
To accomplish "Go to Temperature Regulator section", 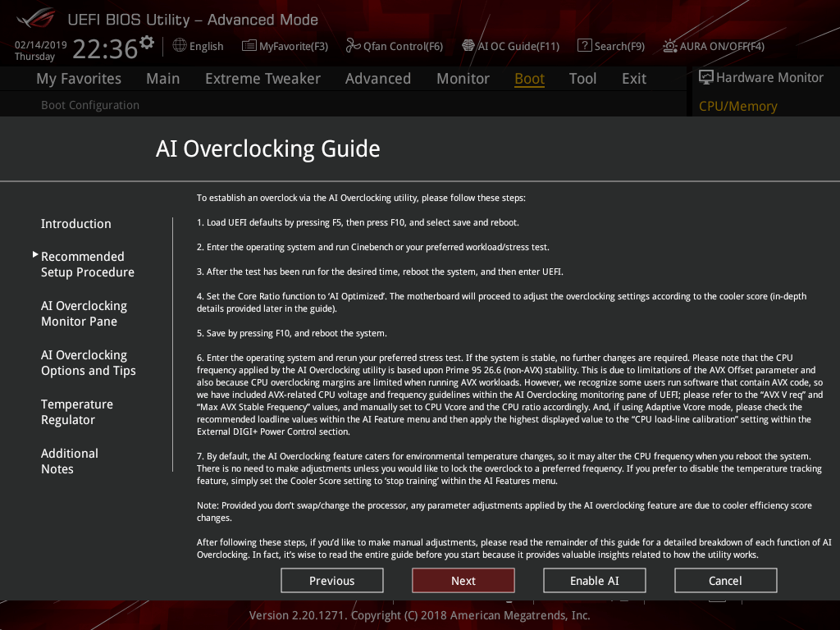I will [76, 412].
